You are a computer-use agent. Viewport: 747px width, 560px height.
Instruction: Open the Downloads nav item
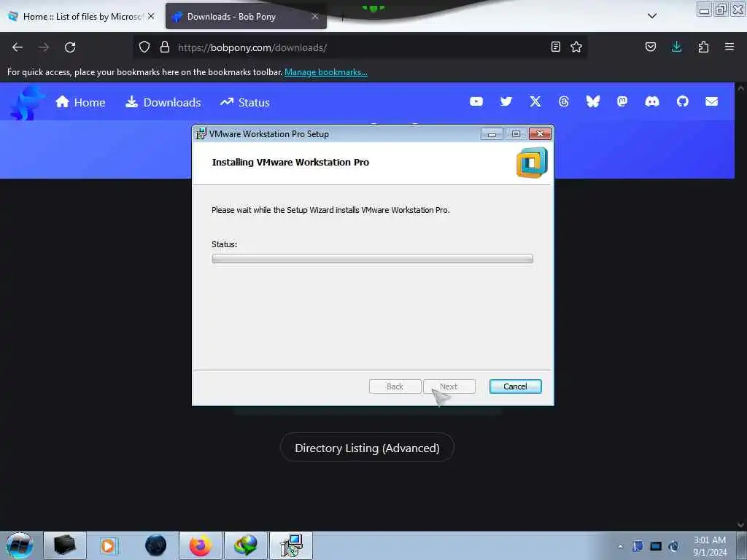pos(163,102)
